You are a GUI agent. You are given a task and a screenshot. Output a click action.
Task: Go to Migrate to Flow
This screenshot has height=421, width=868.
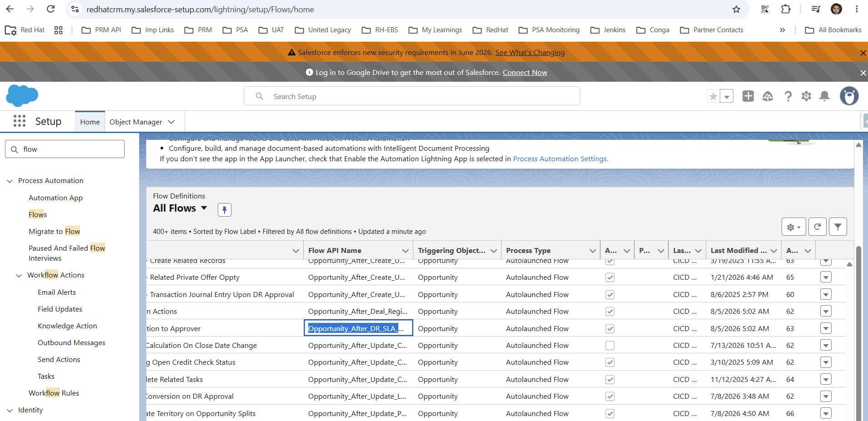(54, 231)
